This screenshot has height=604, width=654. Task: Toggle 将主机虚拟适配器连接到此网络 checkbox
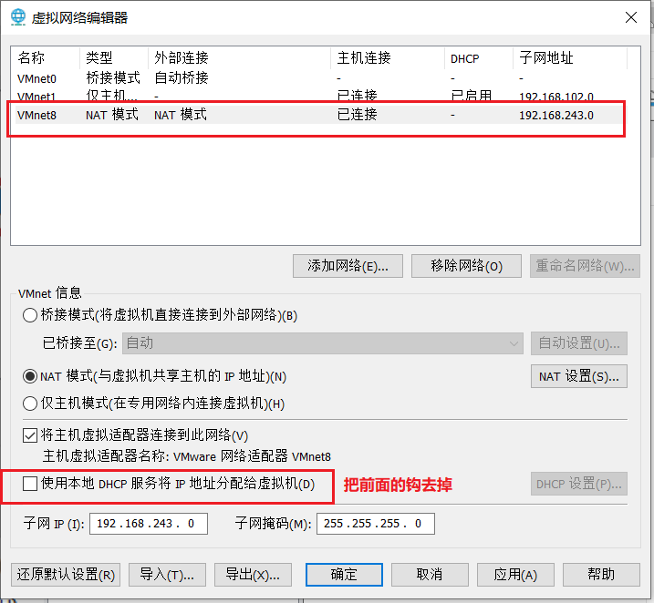[30, 435]
